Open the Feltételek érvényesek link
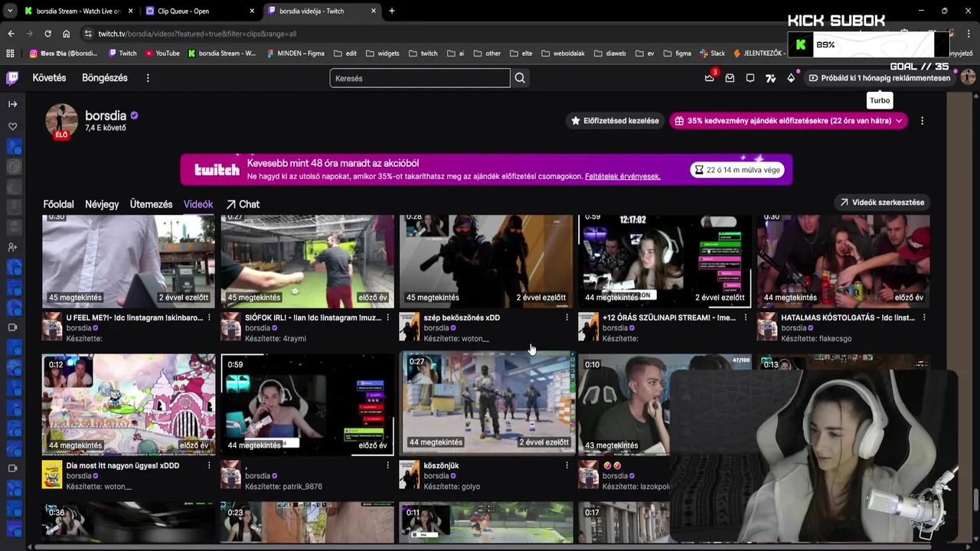This screenshot has width=980, height=551. [x=622, y=177]
